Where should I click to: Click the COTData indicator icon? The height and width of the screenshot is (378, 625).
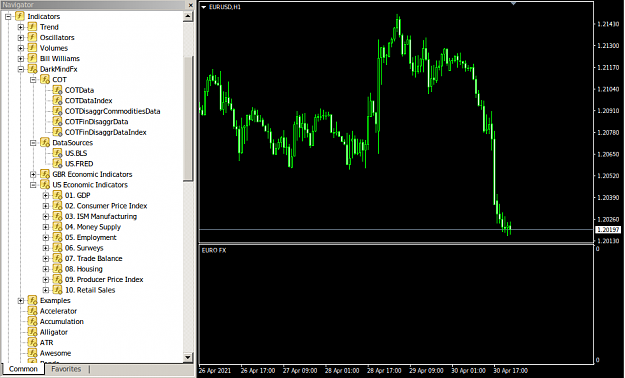(x=57, y=90)
